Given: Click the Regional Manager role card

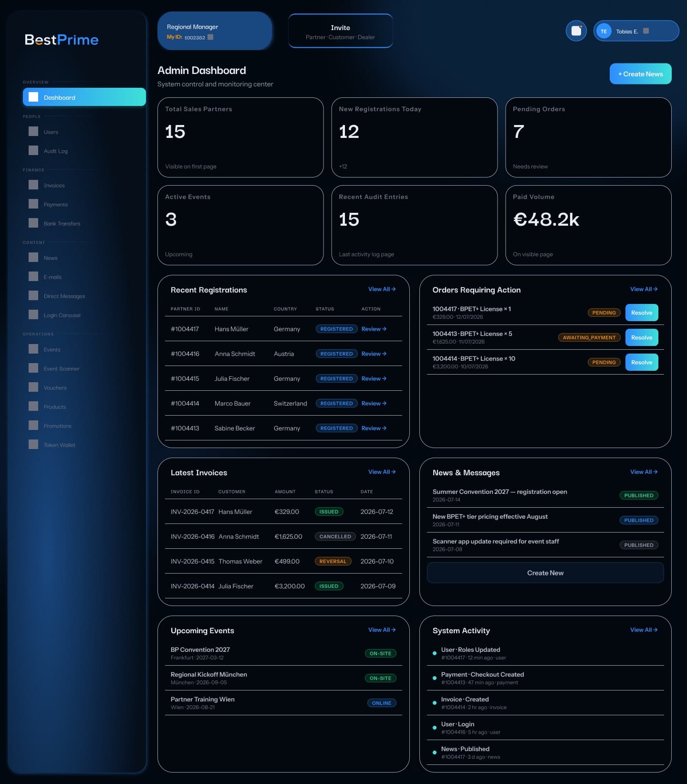Looking at the screenshot, I should (x=215, y=31).
